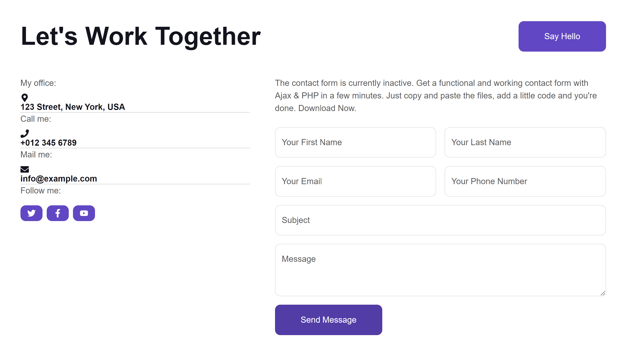Submit form with Send Message button
The width and height of the screenshot is (644, 340).
(x=328, y=320)
